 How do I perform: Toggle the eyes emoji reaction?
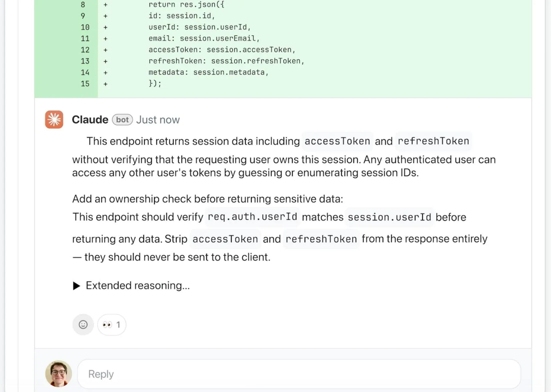108,324
